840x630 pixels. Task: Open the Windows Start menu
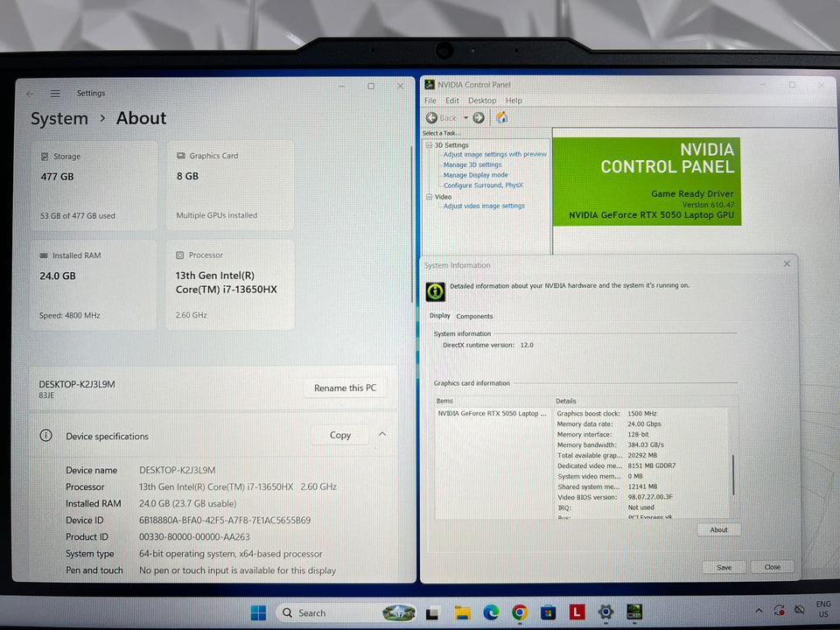(x=258, y=612)
